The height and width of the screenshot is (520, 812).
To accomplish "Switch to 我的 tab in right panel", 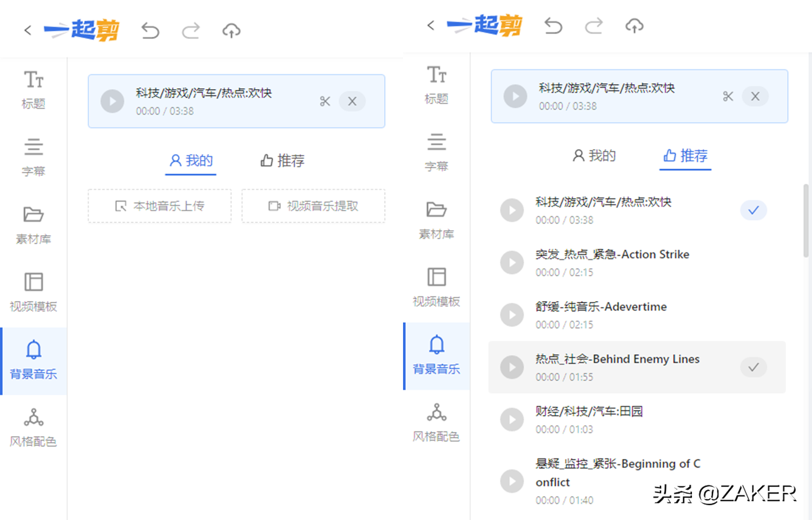I will [594, 156].
